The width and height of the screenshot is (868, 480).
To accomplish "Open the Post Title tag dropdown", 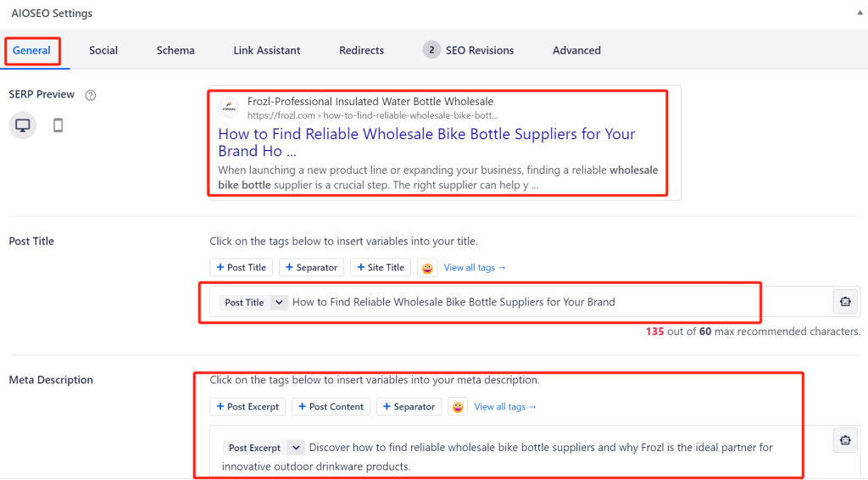I will click(x=280, y=303).
